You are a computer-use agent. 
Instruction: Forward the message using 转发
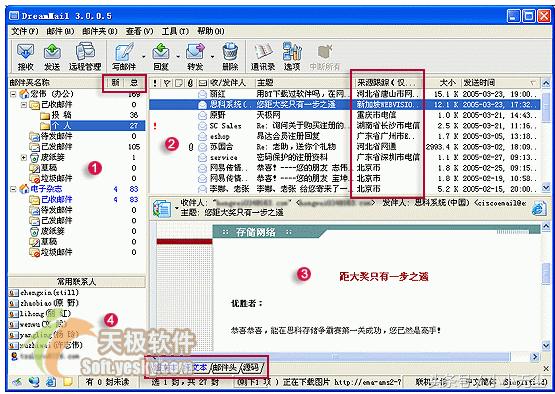coord(195,56)
